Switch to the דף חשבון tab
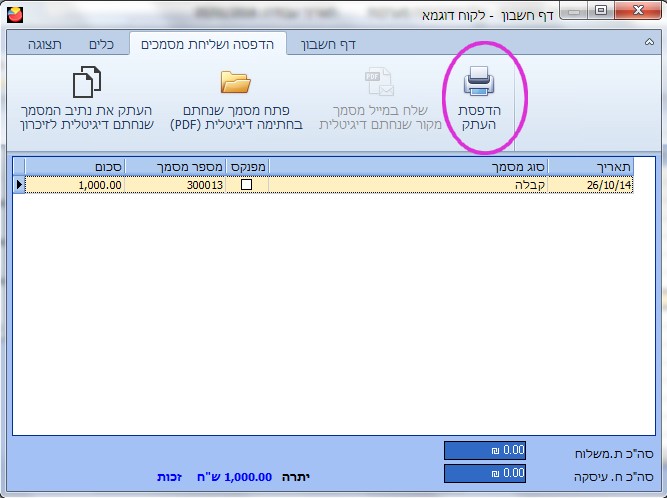Screen dimensions: 667x498 point(328,44)
